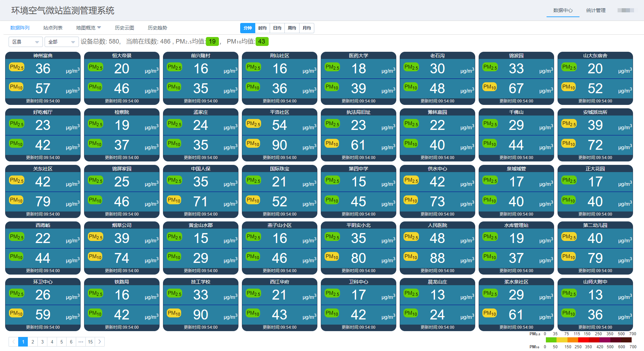Viewport: 644px width, 351px height.
Task: Select the 时均 interval button
Action: [x=262, y=28]
